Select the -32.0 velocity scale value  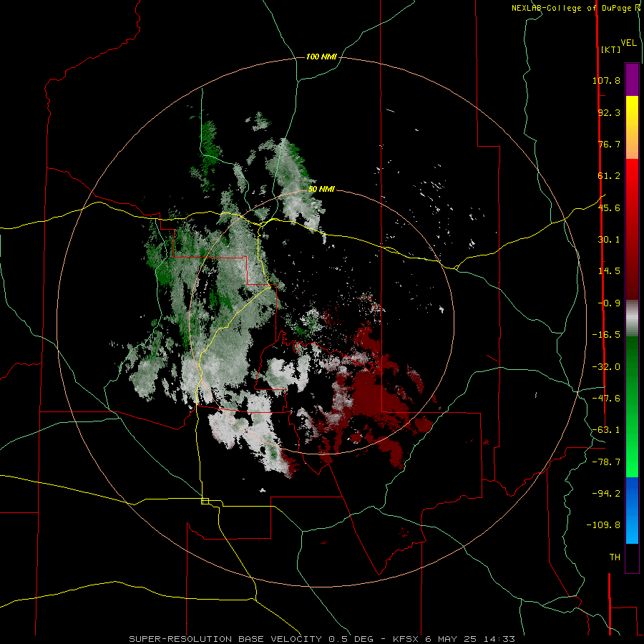(606, 367)
